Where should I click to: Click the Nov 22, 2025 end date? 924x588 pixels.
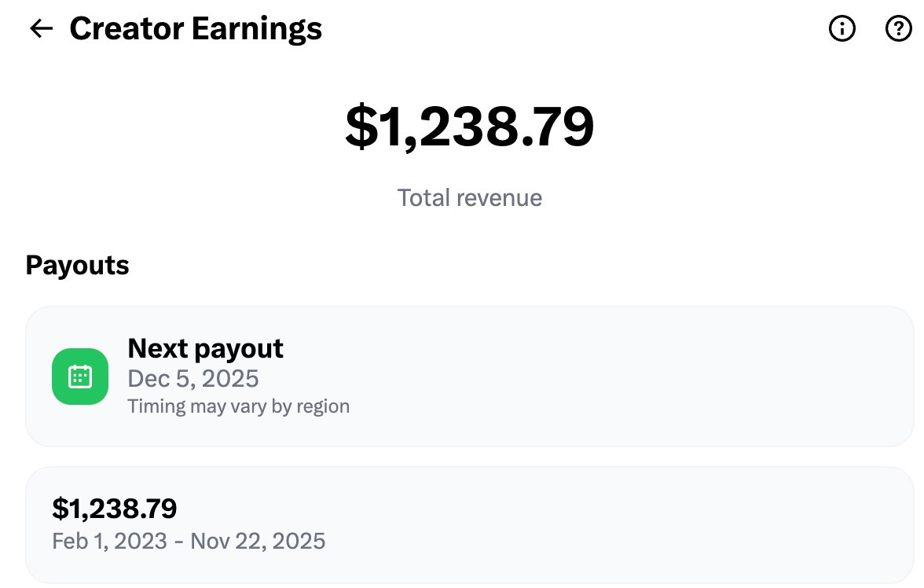click(258, 542)
